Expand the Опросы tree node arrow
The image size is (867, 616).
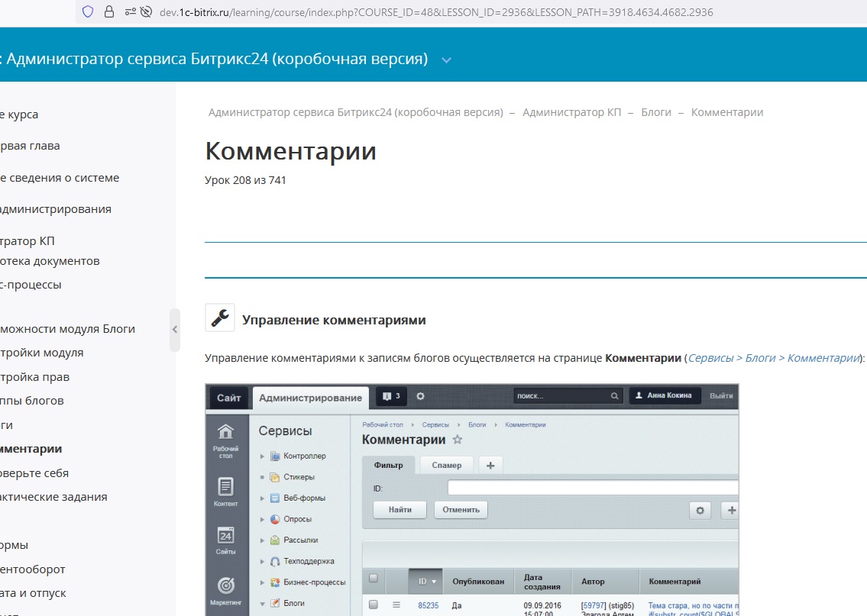(x=262, y=519)
